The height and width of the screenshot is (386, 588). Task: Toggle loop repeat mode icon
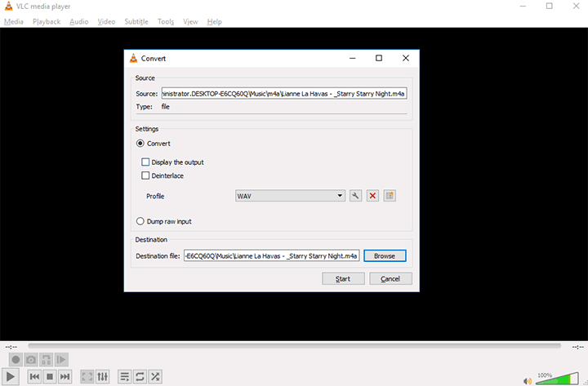point(140,377)
